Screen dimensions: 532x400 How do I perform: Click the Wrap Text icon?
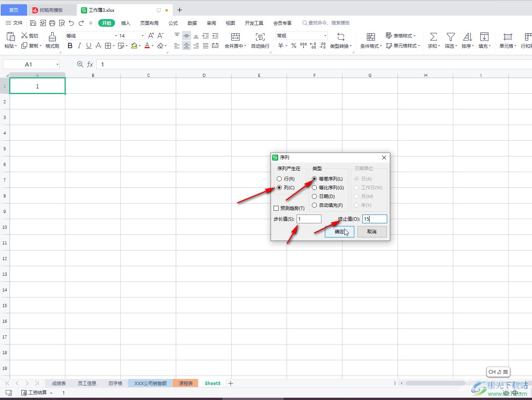point(260,37)
